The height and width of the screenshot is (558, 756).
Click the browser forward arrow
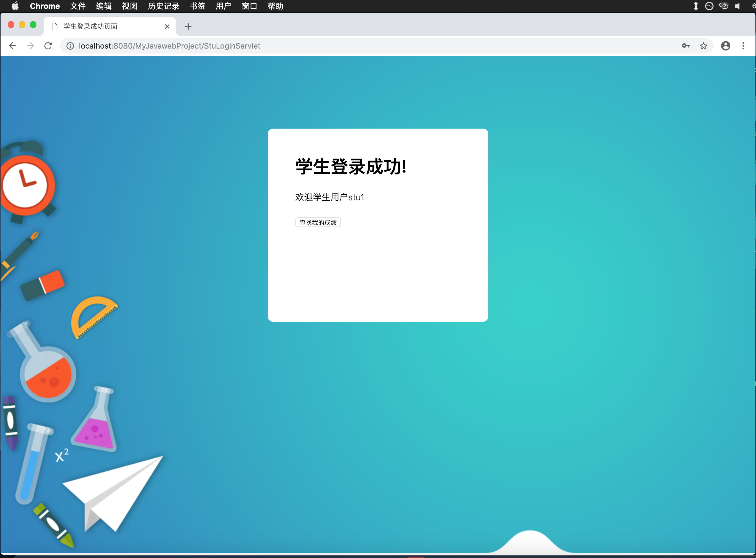pyautogui.click(x=30, y=46)
